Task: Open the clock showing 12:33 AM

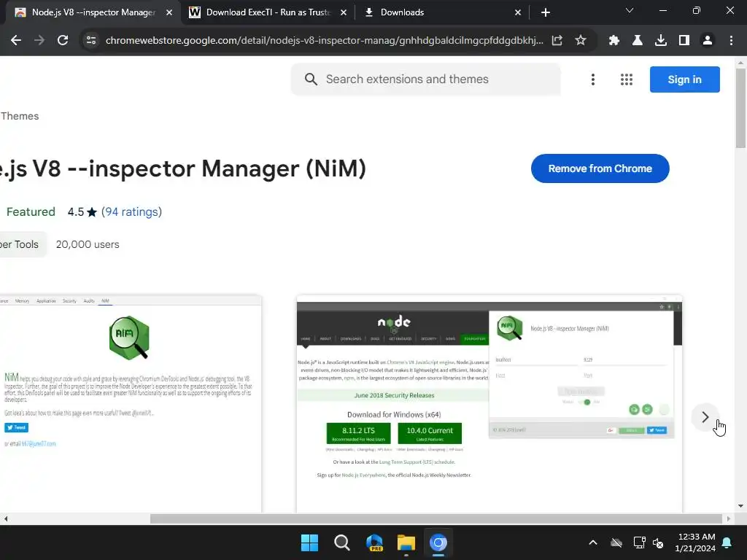Action: pos(695,542)
